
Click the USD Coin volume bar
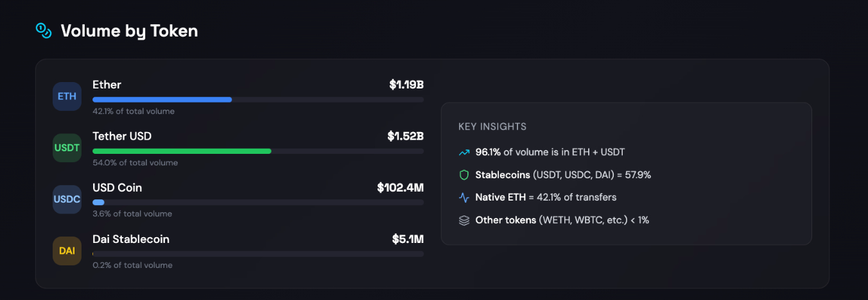click(98, 203)
